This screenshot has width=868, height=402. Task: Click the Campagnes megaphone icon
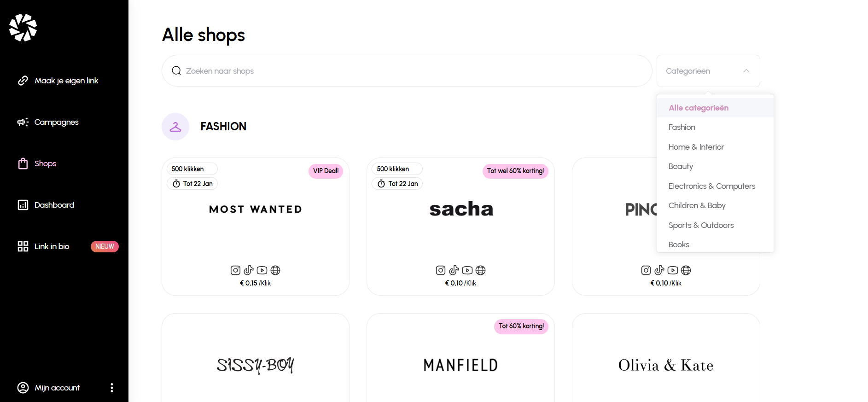coord(23,122)
